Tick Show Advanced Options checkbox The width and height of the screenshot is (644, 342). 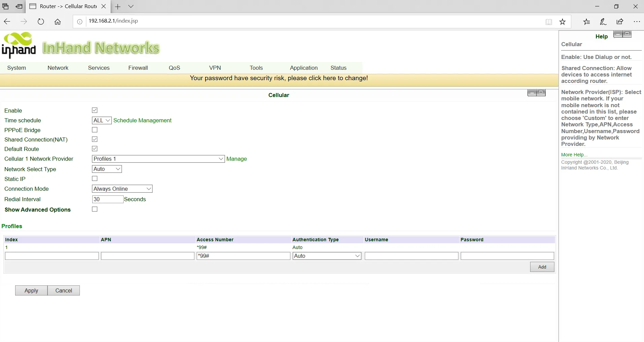point(95,209)
